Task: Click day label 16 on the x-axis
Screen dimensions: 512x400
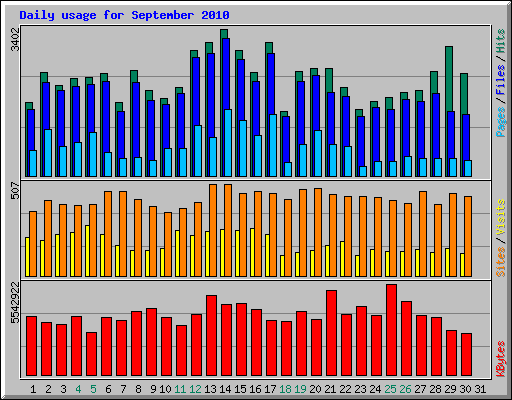Action: pyautogui.click(x=255, y=389)
